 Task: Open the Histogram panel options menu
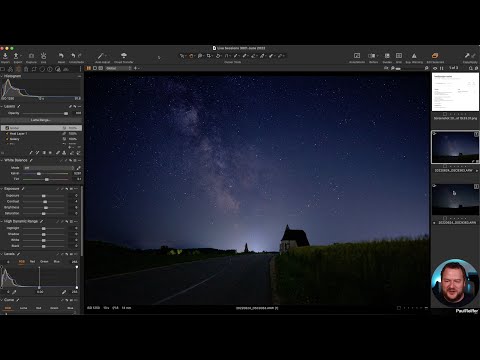[79, 76]
